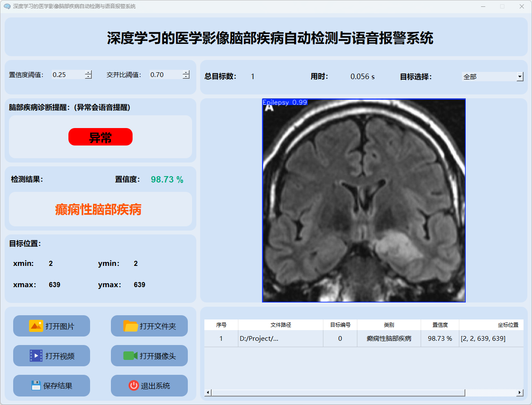
Task: Click the red 异常 status indicator
Action: coord(100,137)
